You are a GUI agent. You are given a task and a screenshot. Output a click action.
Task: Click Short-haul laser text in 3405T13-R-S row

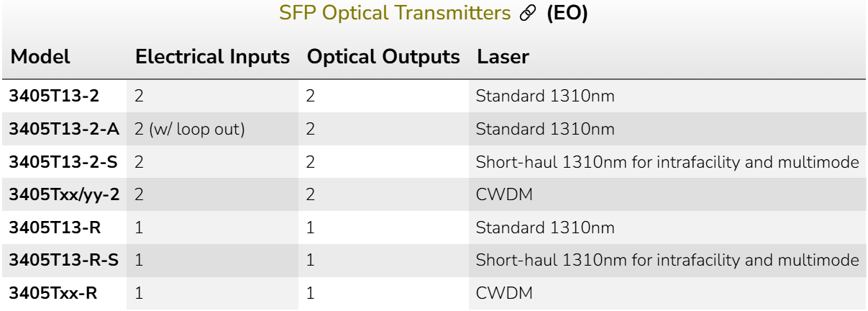click(667, 261)
